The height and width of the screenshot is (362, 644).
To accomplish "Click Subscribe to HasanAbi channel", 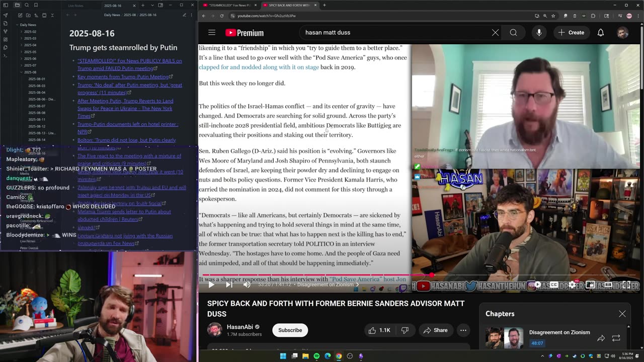I will coord(290,330).
